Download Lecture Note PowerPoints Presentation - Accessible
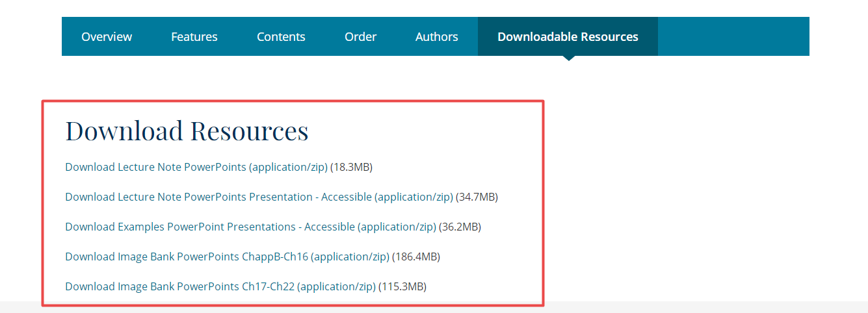This screenshot has width=868, height=313. tap(259, 197)
